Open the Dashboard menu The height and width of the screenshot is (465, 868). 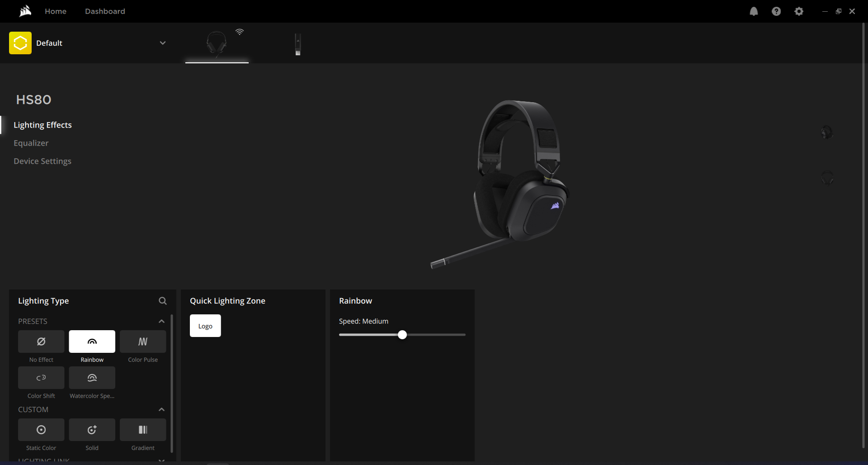click(x=105, y=11)
